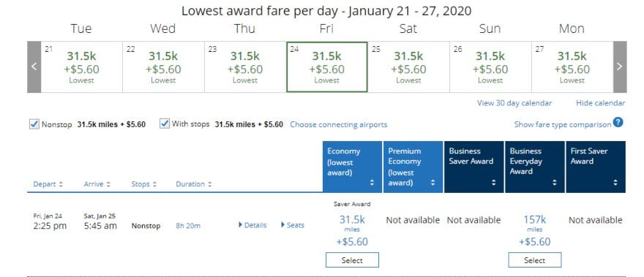Open View 30 day calendar link
This screenshot has height=277, width=644.
pos(514,103)
